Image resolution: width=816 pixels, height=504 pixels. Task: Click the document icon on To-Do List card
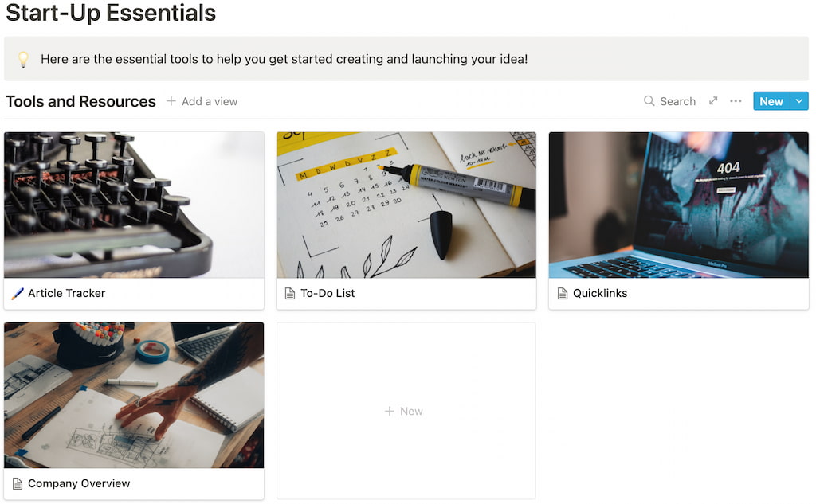click(x=290, y=293)
